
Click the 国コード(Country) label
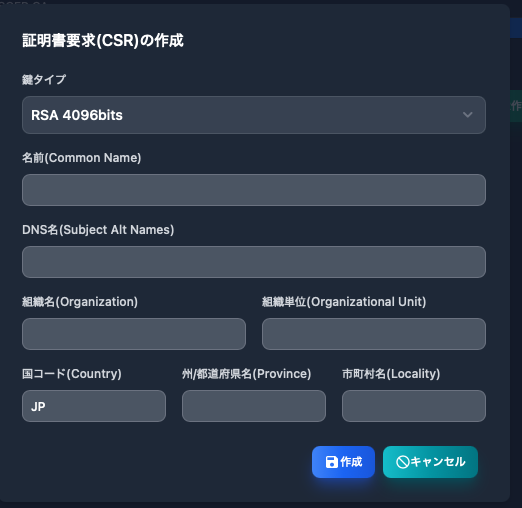pos(72,374)
